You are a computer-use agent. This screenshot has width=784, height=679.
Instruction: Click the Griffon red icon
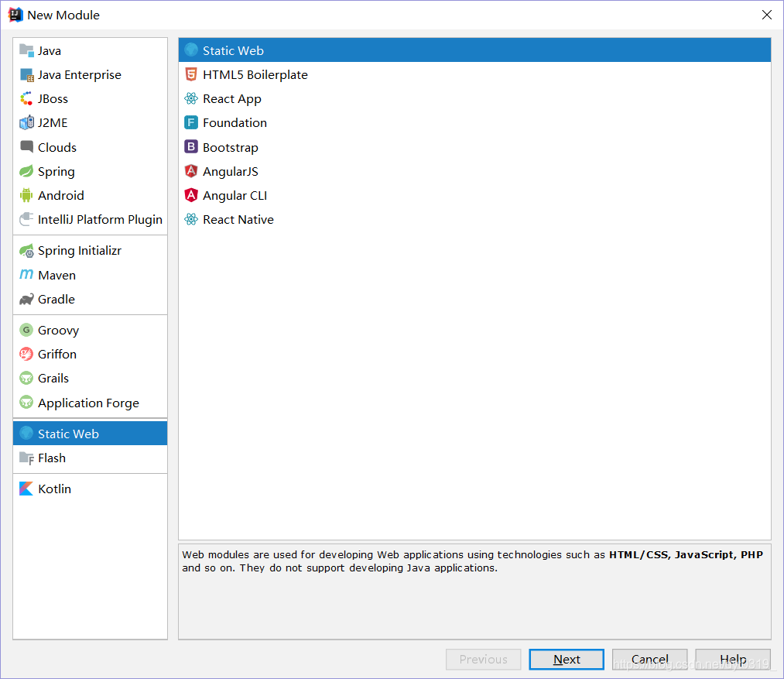coord(26,355)
